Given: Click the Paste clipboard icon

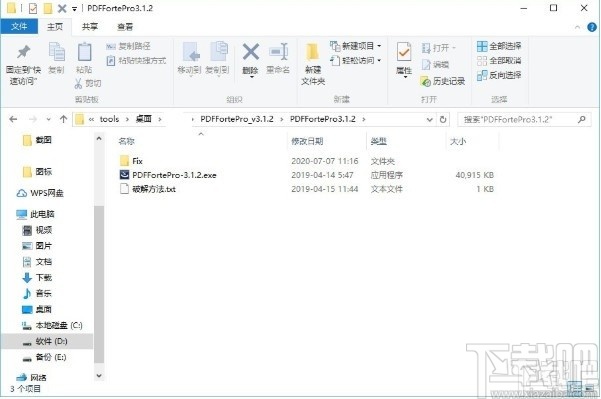Looking at the screenshot, I should coord(84,52).
